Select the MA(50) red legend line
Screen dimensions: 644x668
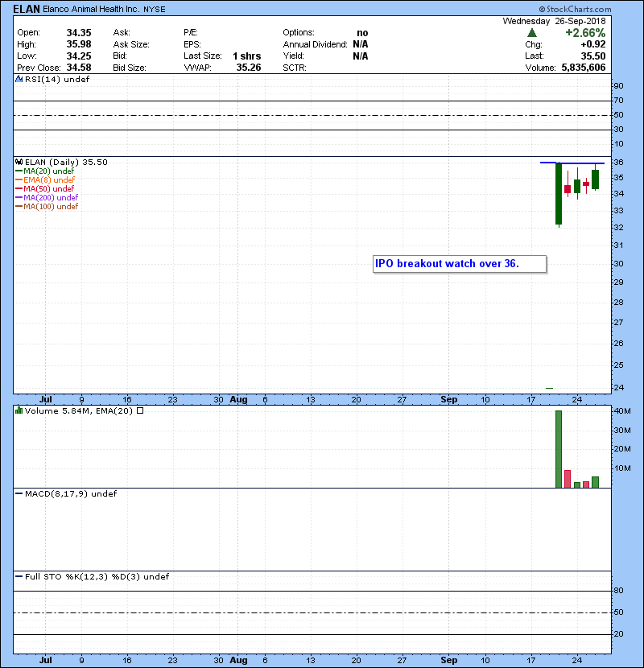pos(19,188)
